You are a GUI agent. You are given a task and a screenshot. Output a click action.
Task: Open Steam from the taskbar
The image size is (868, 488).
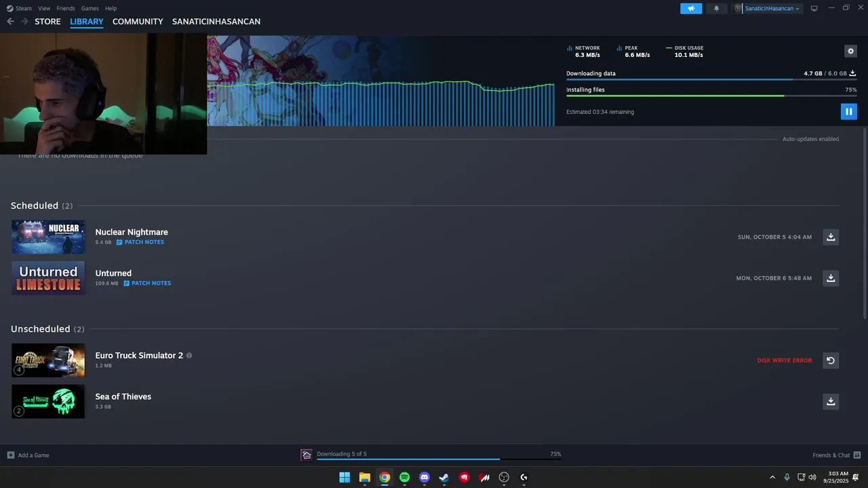(444, 477)
